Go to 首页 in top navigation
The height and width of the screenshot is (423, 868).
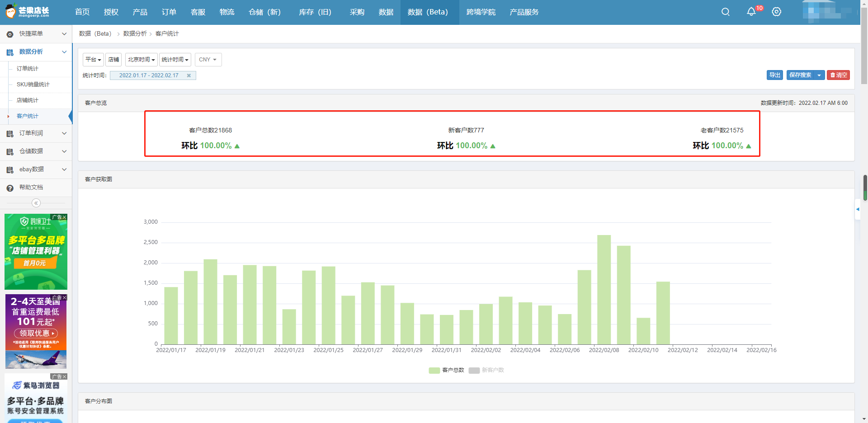click(82, 12)
